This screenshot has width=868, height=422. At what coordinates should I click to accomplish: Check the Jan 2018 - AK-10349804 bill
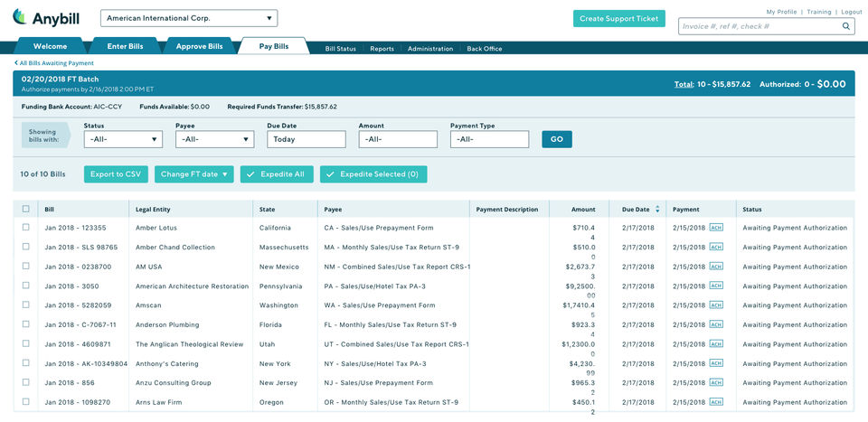(25, 363)
